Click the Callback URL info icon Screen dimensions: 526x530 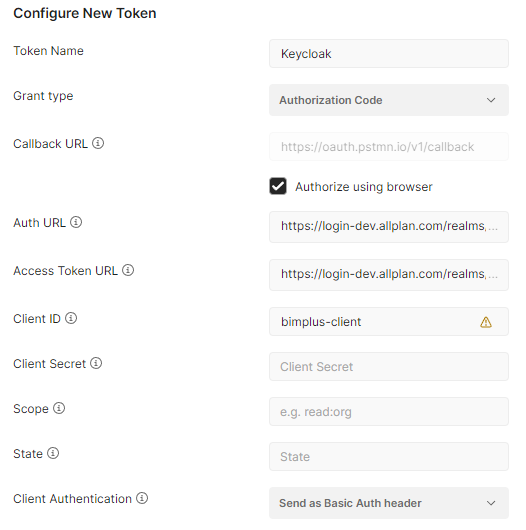[x=98, y=143]
